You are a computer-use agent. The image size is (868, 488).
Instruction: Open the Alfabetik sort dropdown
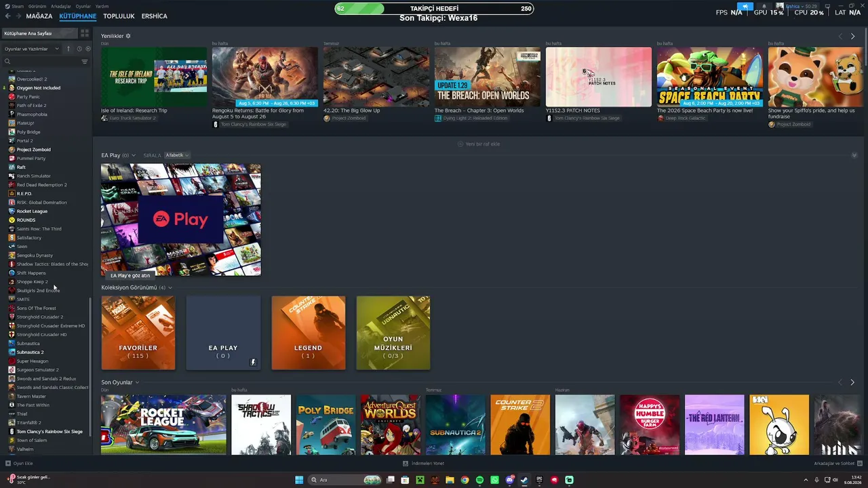(177, 155)
